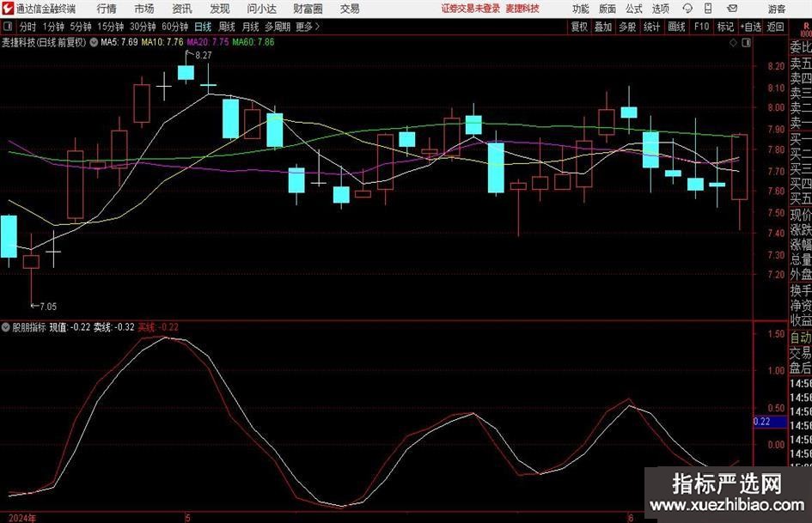812x523 pixels.
Task: Toggle the left panel layout icon
Action: click(8, 27)
